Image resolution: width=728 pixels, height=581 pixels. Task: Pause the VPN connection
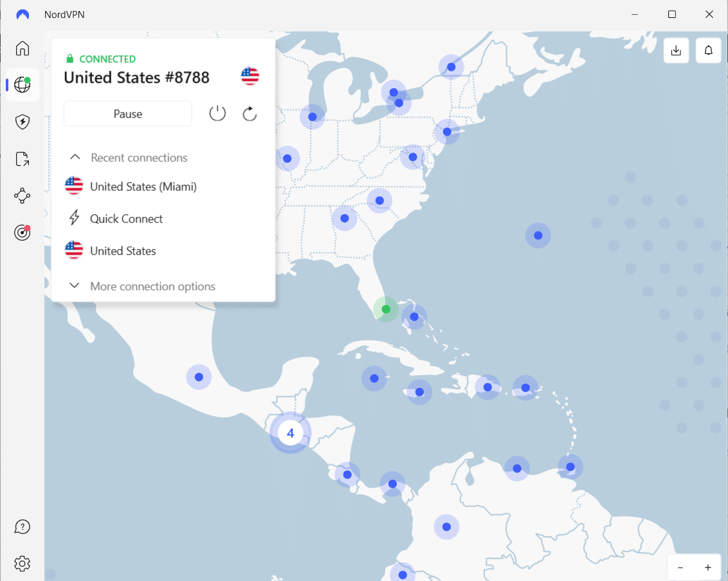(128, 114)
